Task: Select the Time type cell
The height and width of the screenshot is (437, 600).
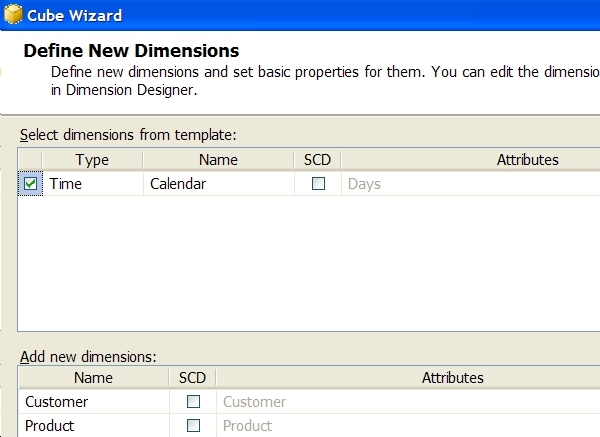Action: pos(93,184)
